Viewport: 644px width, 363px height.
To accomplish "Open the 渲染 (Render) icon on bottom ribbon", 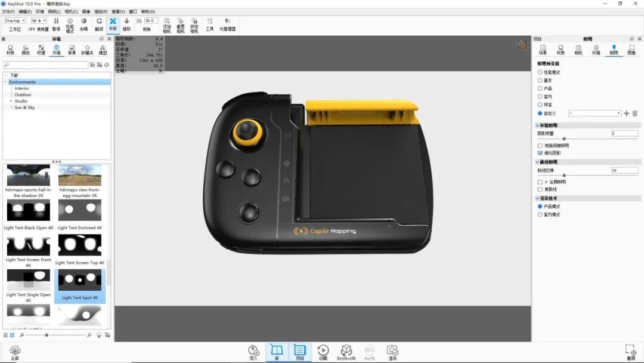I will pyautogui.click(x=392, y=351).
